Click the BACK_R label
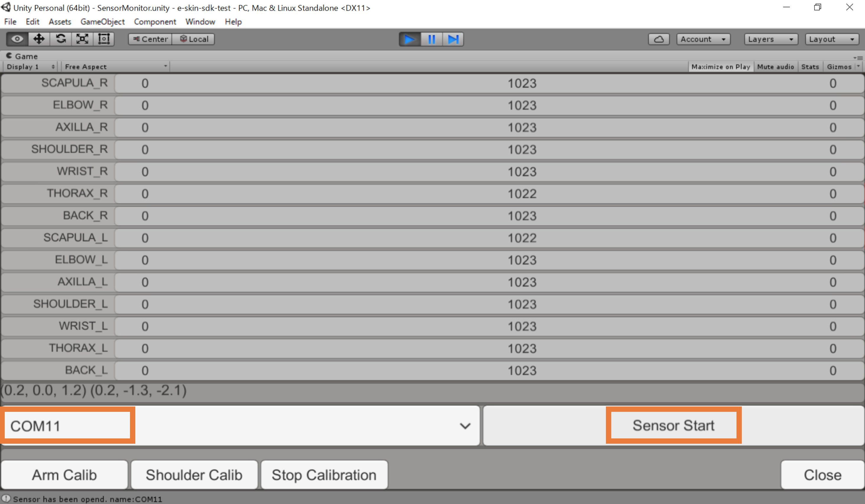Image resolution: width=865 pixels, height=504 pixels. 85,216
